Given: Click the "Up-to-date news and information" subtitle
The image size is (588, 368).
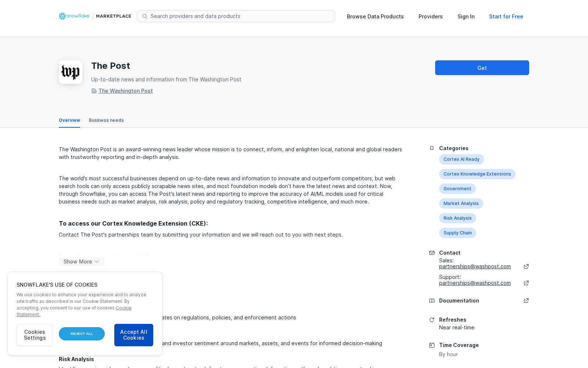Looking at the screenshot, I should click(166, 79).
